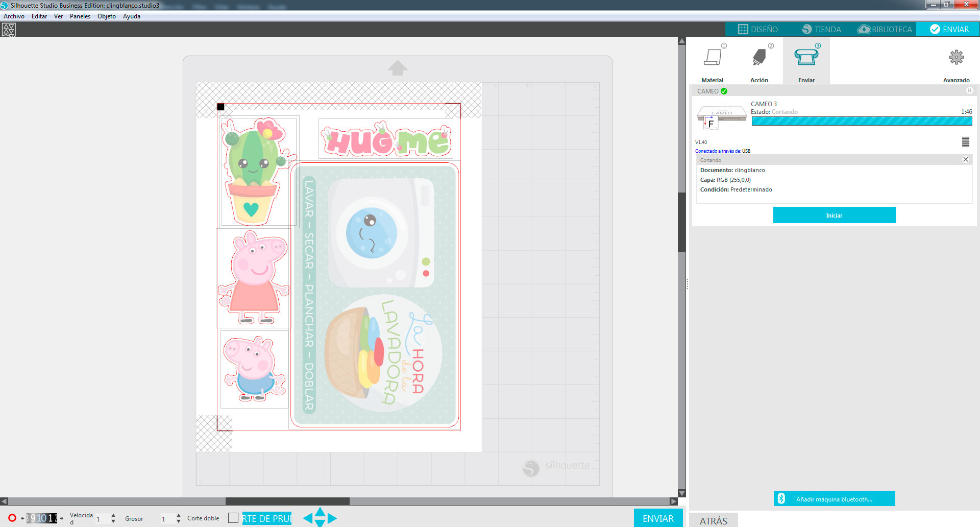980x527 pixels.
Task: Click the canvas scroll-up arrow
Action: click(x=681, y=41)
